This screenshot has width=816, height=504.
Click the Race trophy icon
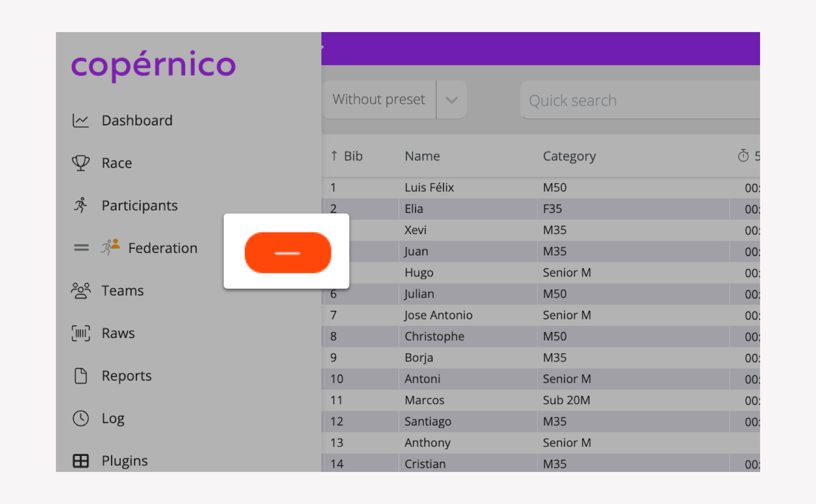81,163
